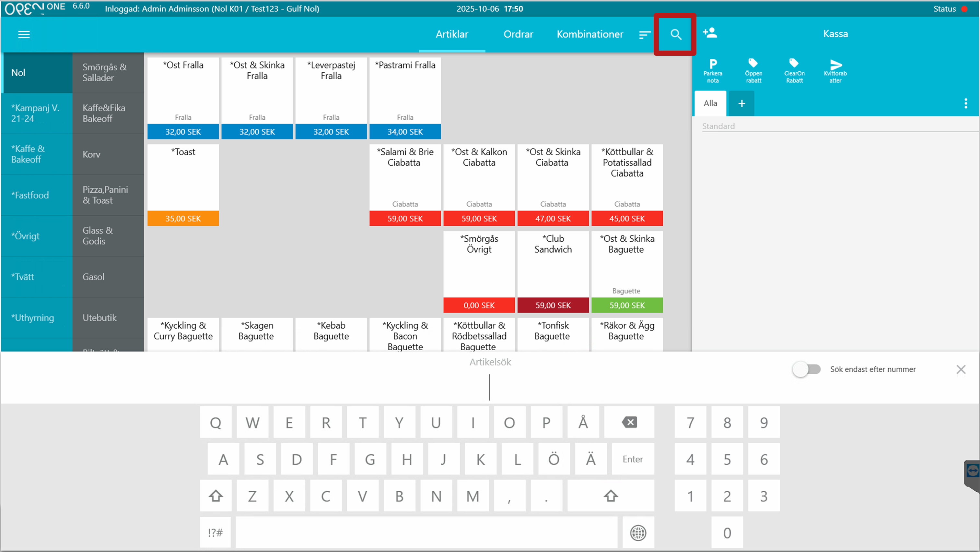
Task: Close the Artikelsök search panel
Action: [x=961, y=369]
